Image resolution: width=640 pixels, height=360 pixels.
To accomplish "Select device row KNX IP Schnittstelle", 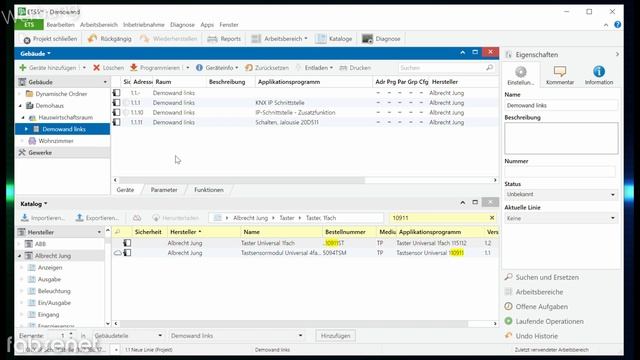I will point(305,103).
